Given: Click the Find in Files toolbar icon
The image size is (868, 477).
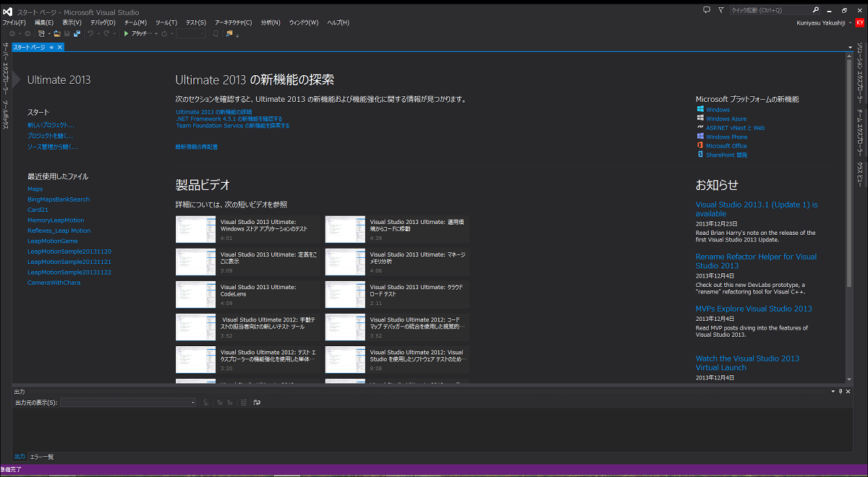Looking at the screenshot, I should click(x=229, y=34).
